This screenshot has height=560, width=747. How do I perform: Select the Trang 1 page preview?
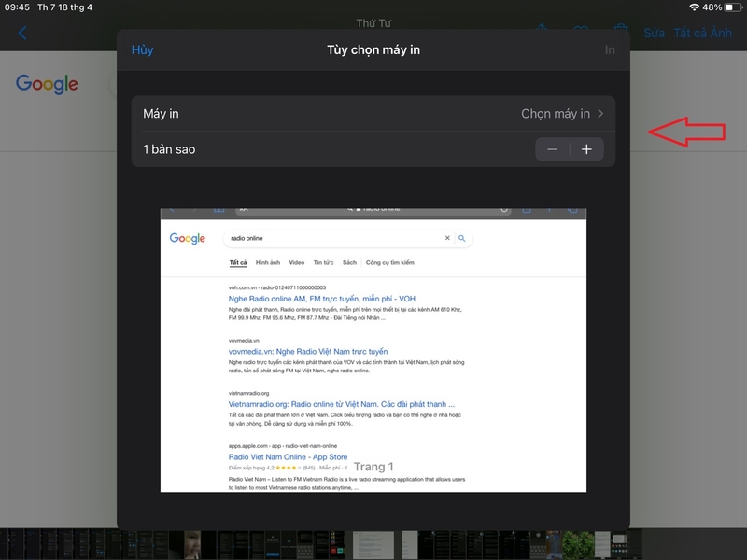373,350
